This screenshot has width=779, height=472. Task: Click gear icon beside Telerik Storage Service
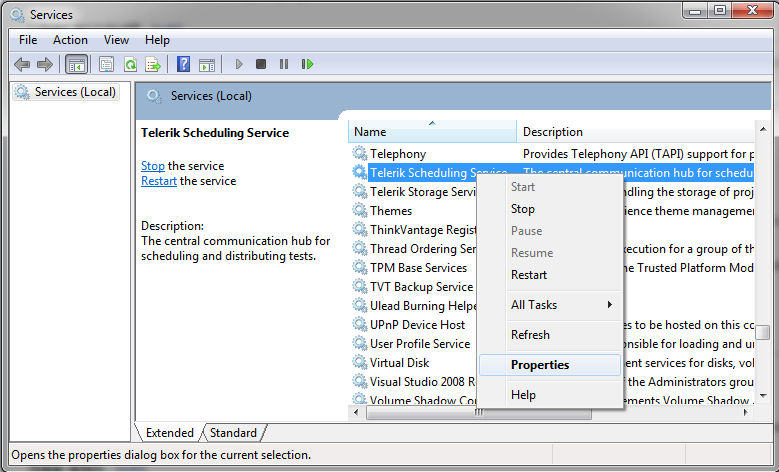[359, 191]
